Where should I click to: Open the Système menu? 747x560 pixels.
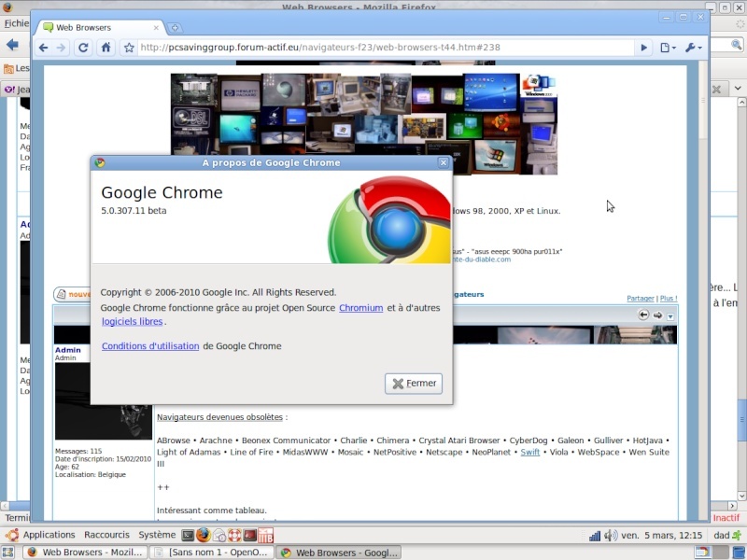click(157, 535)
